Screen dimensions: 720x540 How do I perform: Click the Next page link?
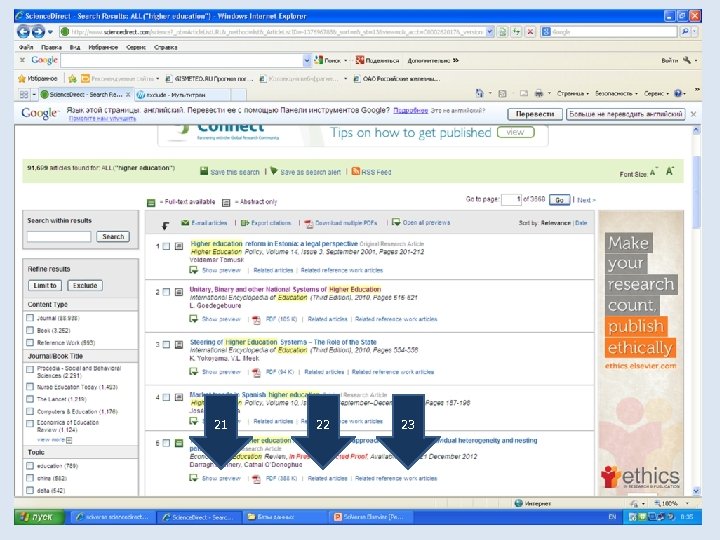[x=586, y=200]
